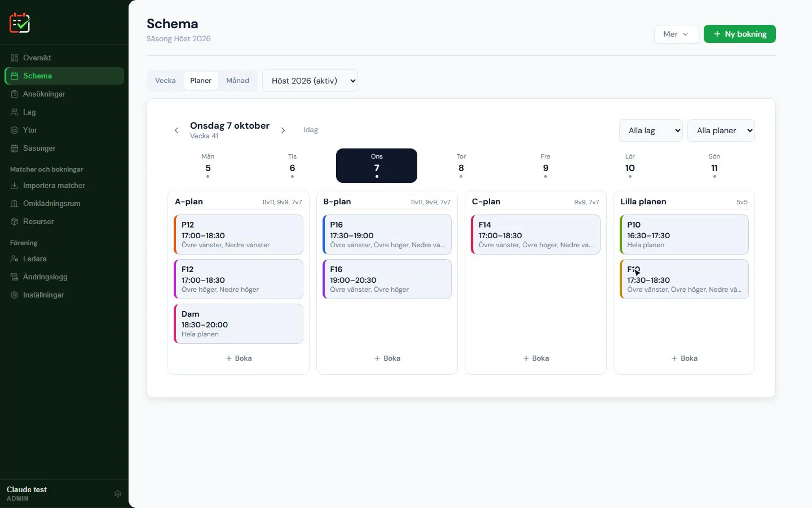Open the Höst 2026 (aktiv) season dropdown
The image size is (812, 508).
(x=310, y=81)
